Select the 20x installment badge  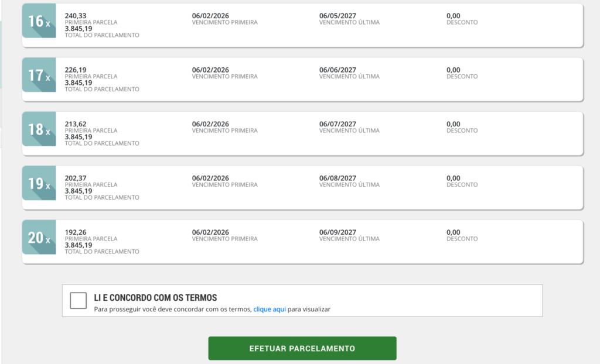point(39,238)
